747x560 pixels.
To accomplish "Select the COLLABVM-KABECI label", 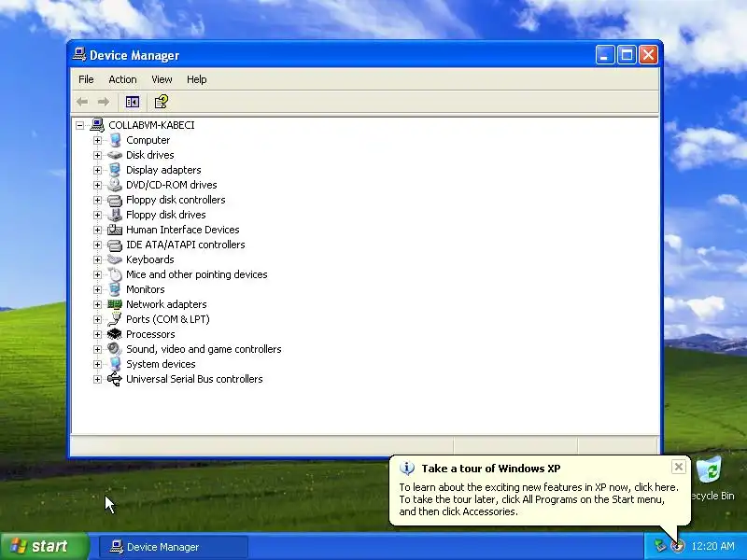I will pyautogui.click(x=151, y=125).
